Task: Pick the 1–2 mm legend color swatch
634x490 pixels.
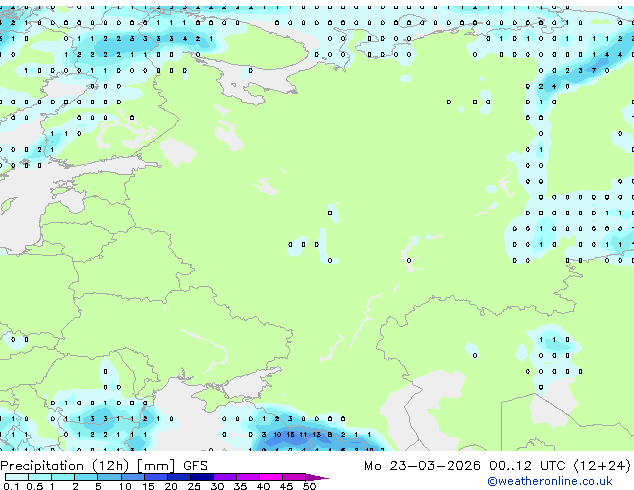Action: [x=63, y=477]
